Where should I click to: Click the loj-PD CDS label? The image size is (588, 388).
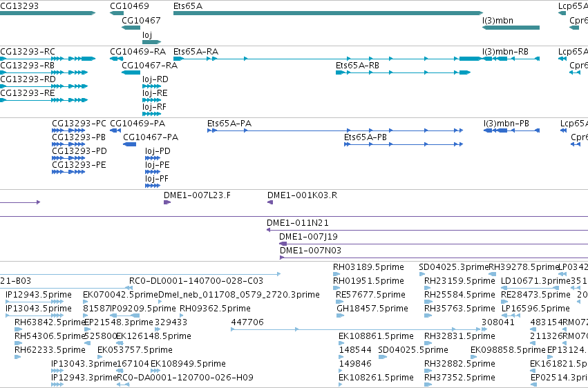[x=158, y=151]
